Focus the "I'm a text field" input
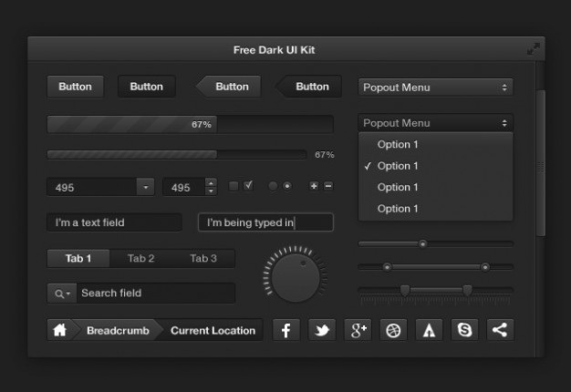 pyautogui.click(x=114, y=222)
